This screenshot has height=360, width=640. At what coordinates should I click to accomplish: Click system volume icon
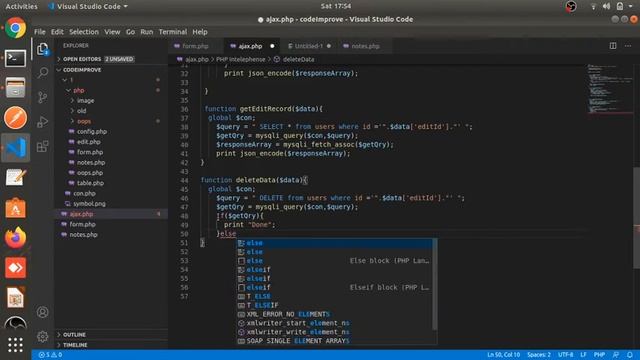click(606, 6)
